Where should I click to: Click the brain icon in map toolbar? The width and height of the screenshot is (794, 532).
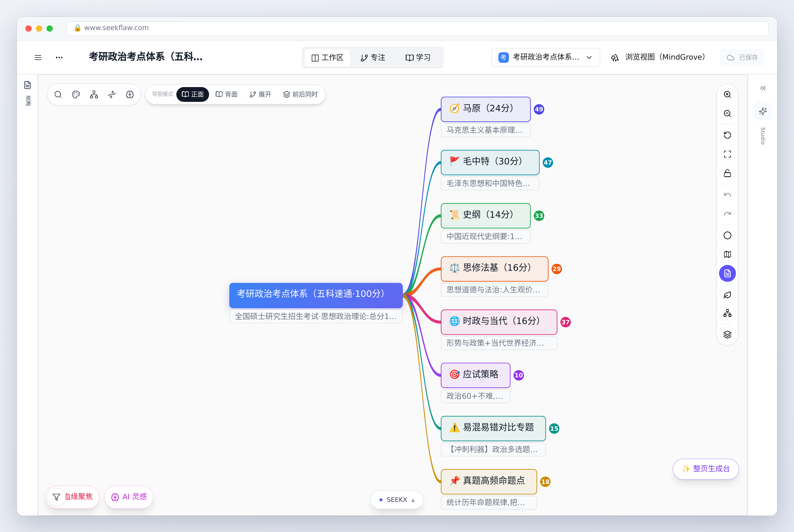coord(130,94)
